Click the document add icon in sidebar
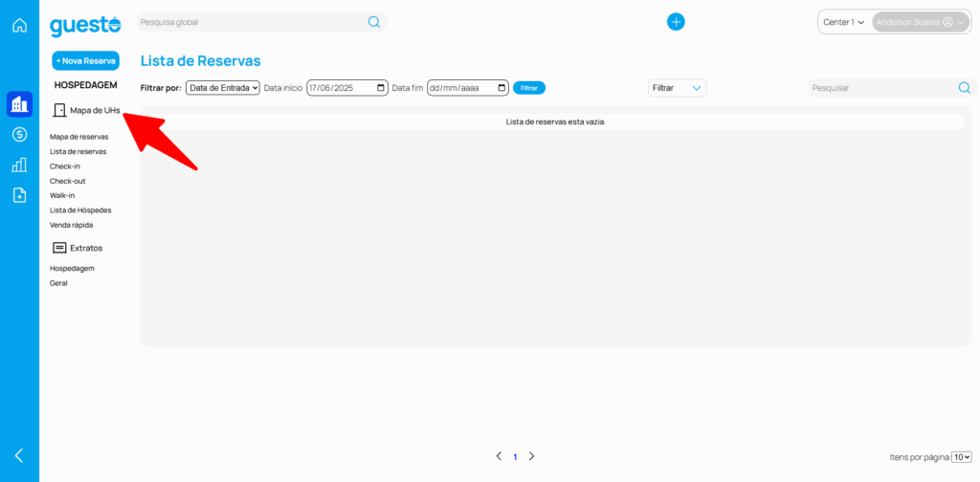This screenshot has width=980, height=482. [19, 195]
